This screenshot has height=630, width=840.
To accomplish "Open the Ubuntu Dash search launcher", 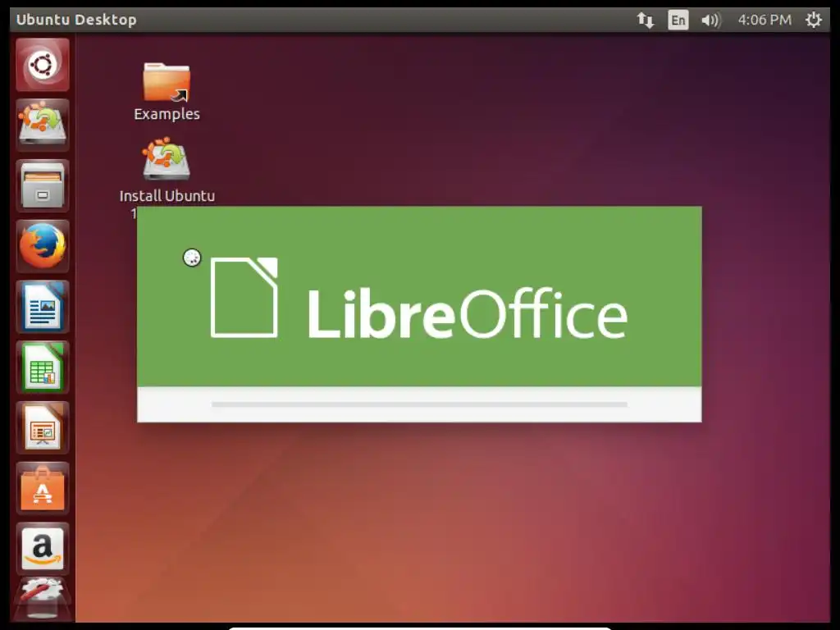I will (43, 65).
